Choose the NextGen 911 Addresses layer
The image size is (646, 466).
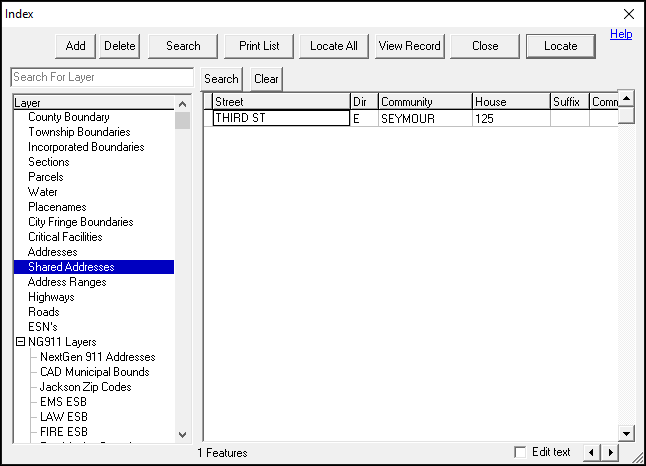pyautogui.click(x=97, y=357)
